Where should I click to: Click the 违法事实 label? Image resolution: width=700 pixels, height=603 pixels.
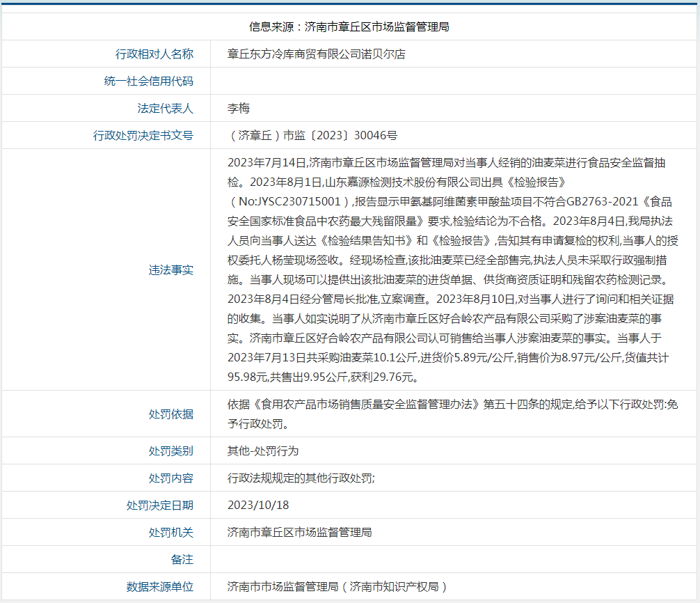pos(171,269)
